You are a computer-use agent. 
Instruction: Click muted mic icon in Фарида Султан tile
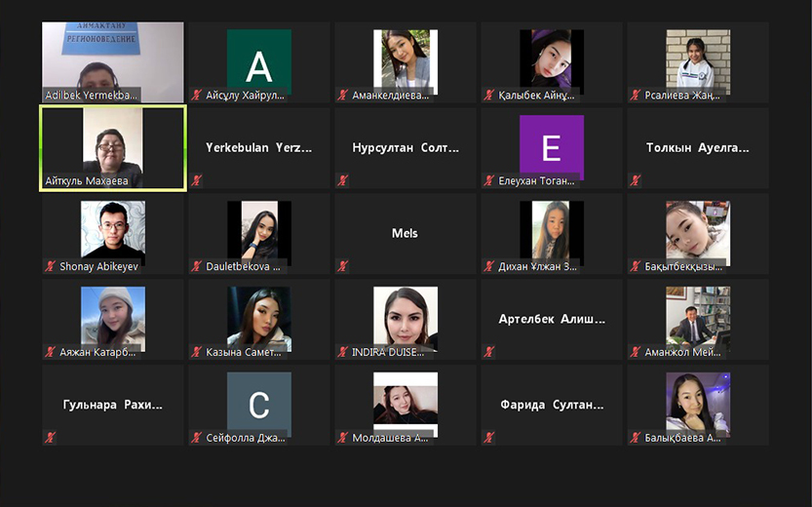tap(489, 438)
